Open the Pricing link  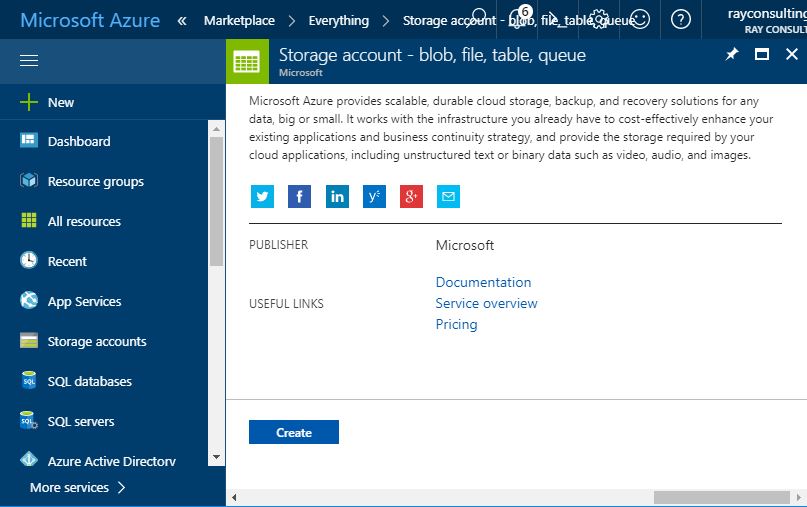click(x=457, y=324)
